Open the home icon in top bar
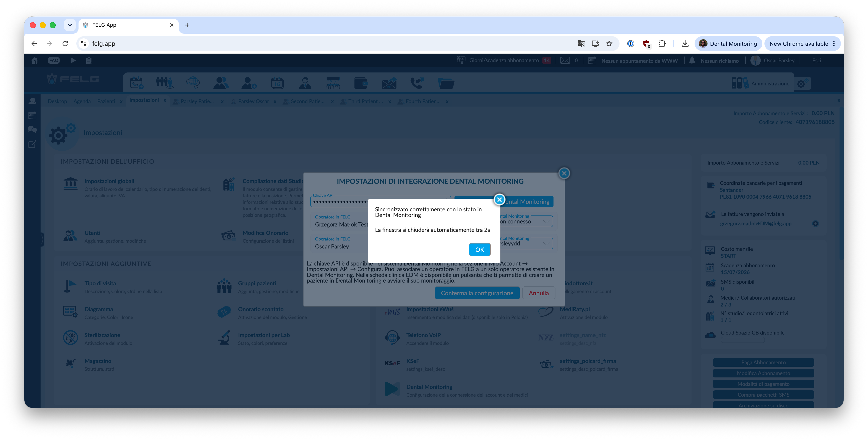Viewport: 868px width, 440px height. click(x=34, y=61)
